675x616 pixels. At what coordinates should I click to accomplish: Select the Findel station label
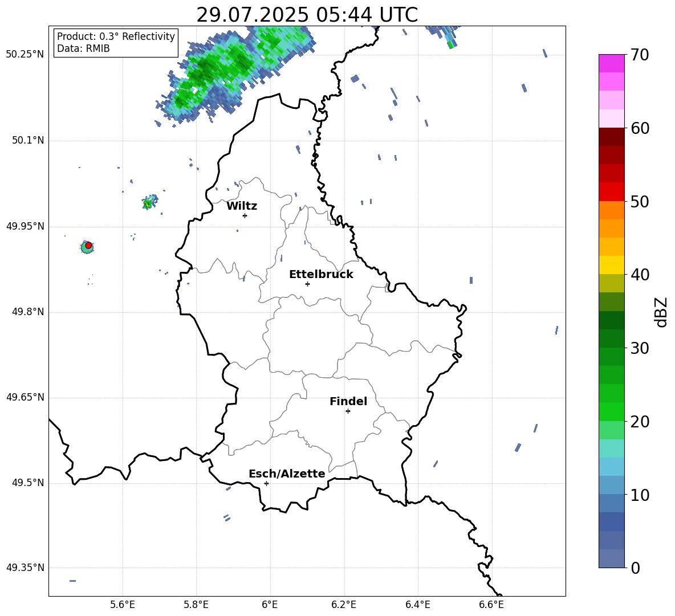point(348,401)
